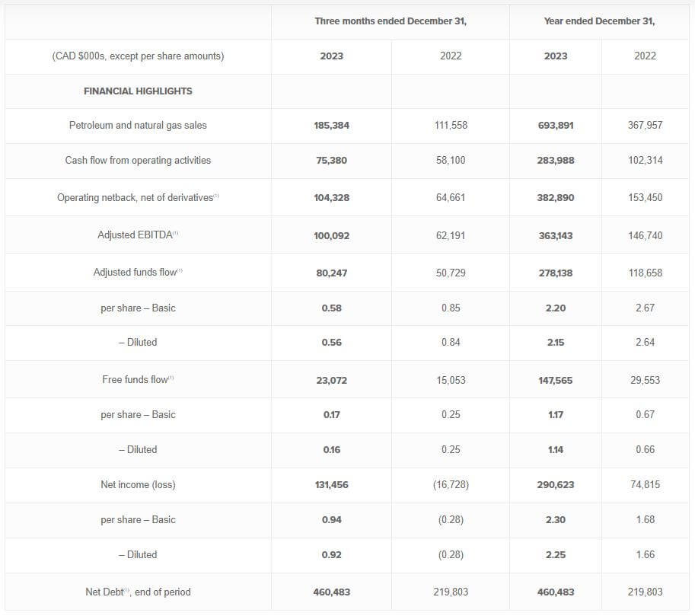Viewport: 695px width, 616px height.
Task: Select the 363,143 Adjusted EBITDA value
Action: (x=556, y=235)
